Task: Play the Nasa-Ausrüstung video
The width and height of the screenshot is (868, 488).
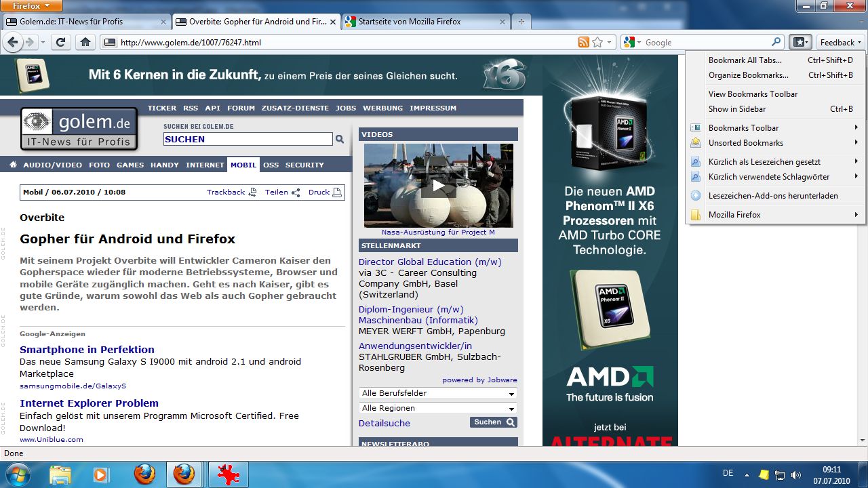Action: [x=438, y=185]
